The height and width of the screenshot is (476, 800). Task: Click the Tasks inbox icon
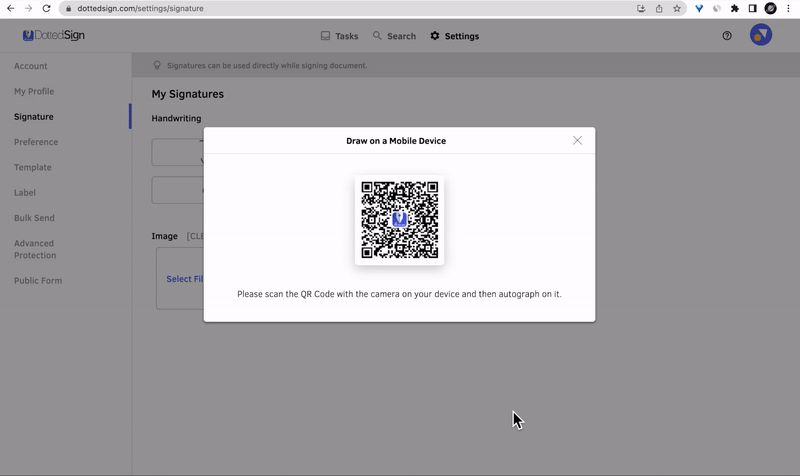pyautogui.click(x=325, y=36)
